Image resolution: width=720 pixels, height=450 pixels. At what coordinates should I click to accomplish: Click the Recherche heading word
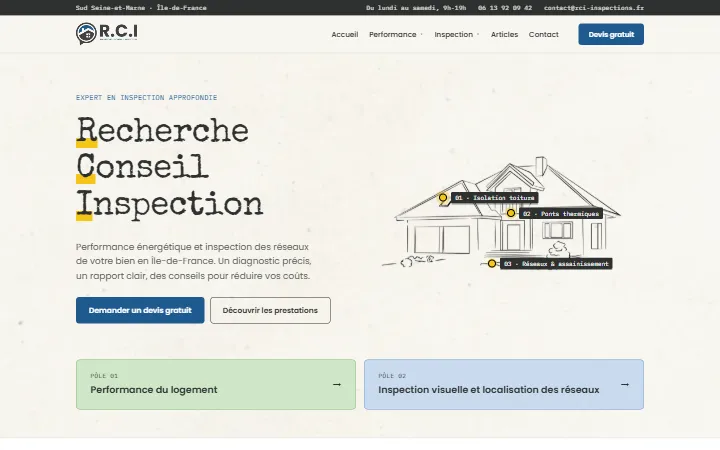pyautogui.click(x=163, y=131)
